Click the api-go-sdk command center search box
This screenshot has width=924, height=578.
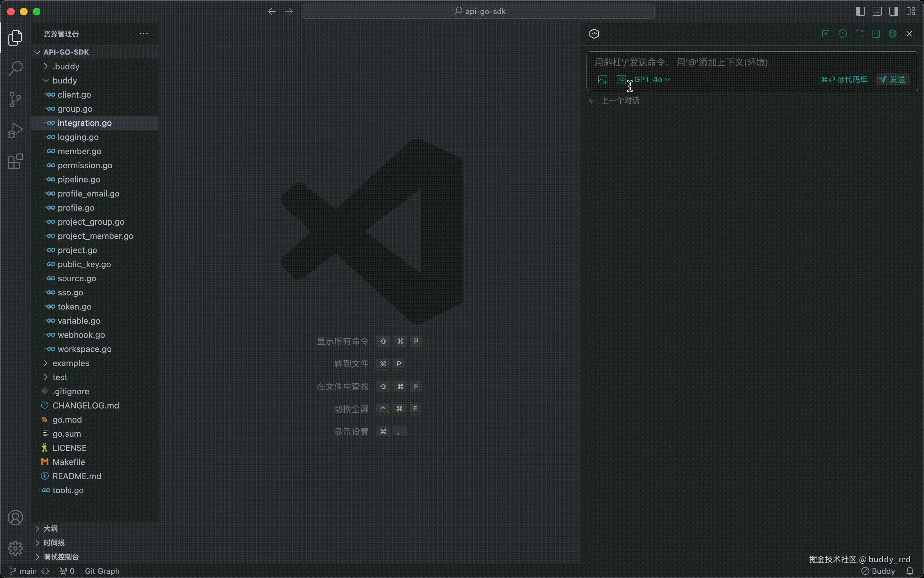478,12
